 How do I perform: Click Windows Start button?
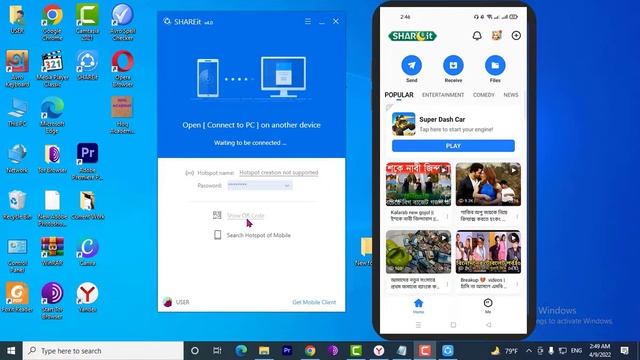[11, 351]
